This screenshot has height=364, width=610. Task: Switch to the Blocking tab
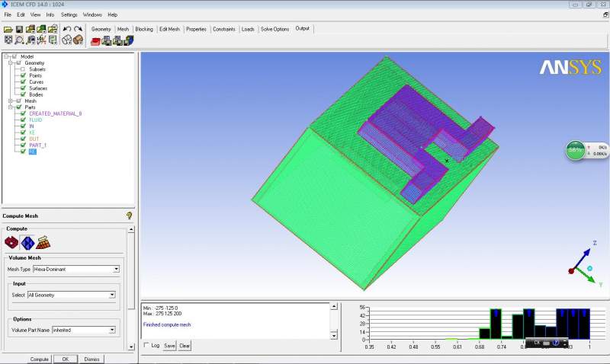144,29
